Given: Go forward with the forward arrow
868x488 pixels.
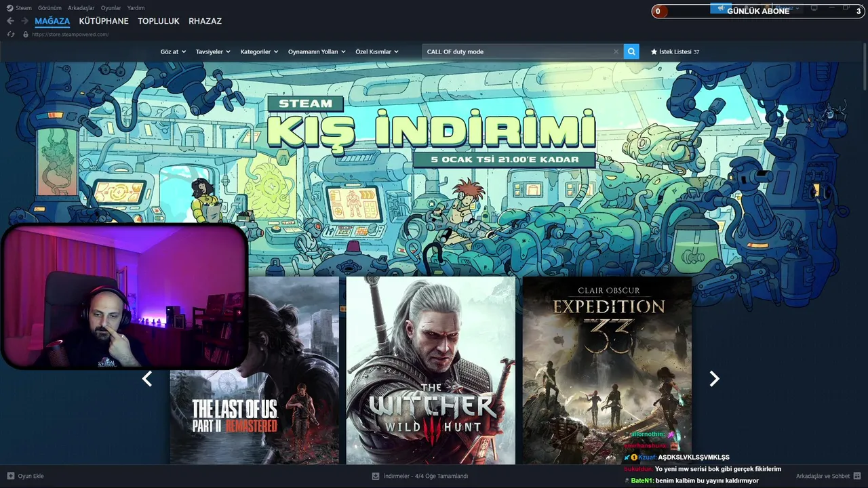Looking at the screenshot, I should coord(24,21).
